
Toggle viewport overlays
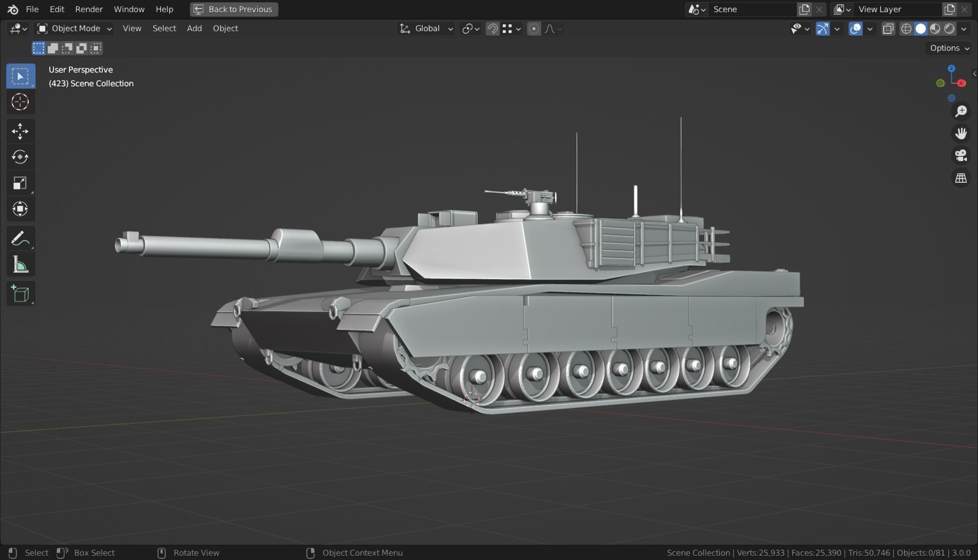(855, 29)
